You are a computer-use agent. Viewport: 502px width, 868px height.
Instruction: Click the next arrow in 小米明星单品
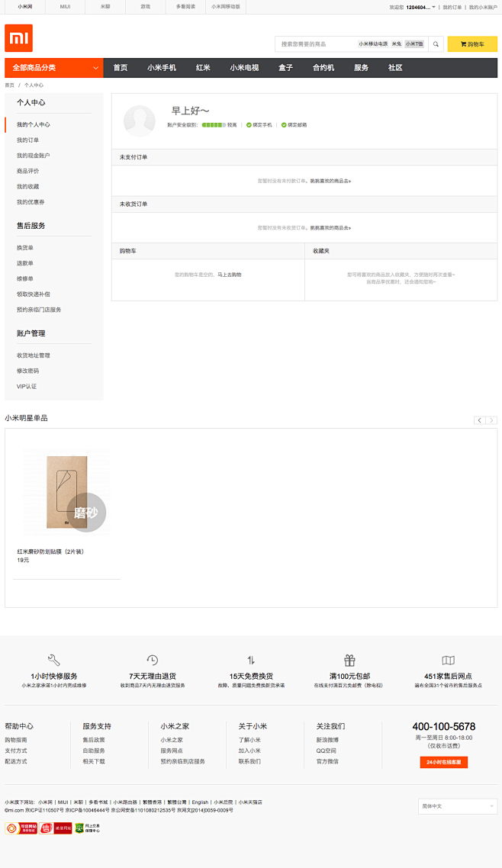[x=491, y=420]
